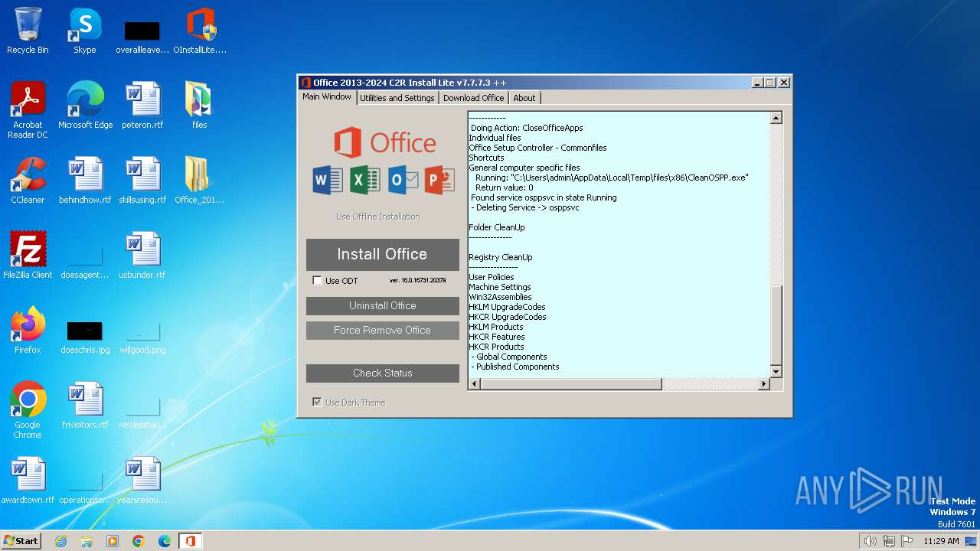This screenshot has height=551, width=980.
Task: Click the taskbar clock showing 11:29 AM
Action: coord(941,541)
